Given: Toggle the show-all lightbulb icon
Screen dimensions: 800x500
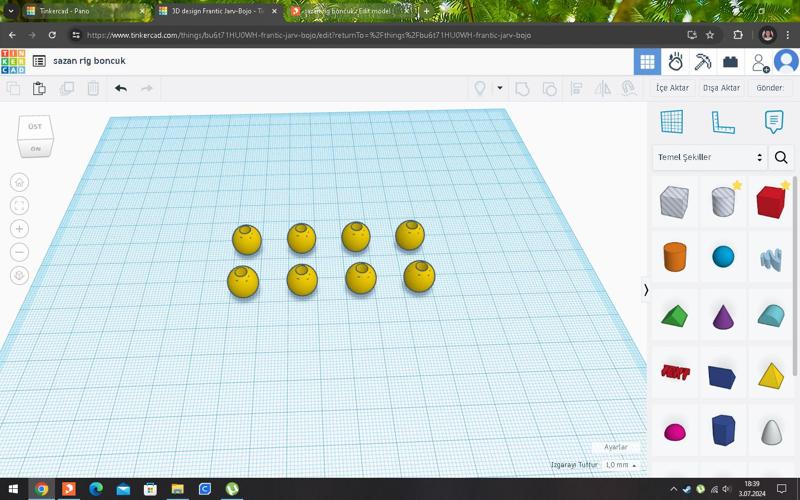Looking at the screenshot, I should (480, 88).
